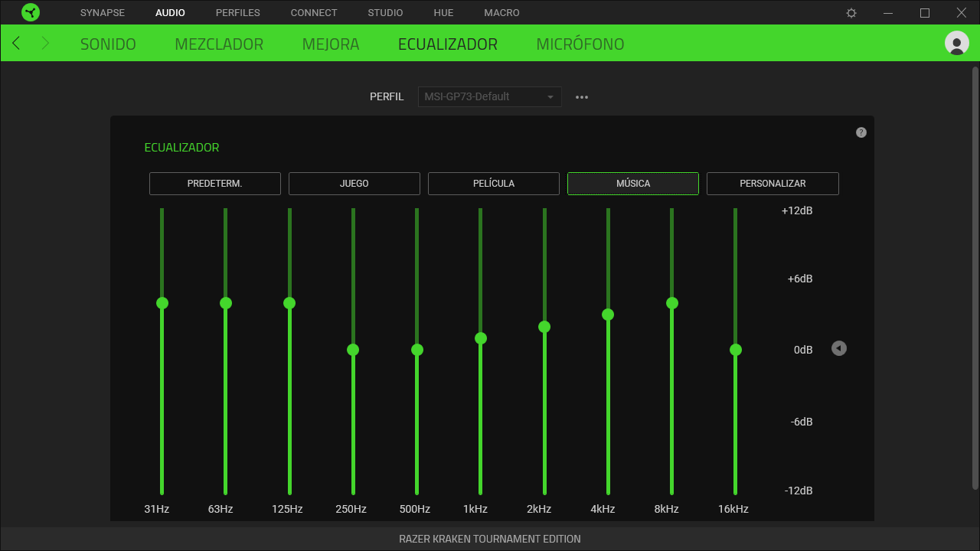Apply the PELÍCULA equalizer preset
Screen dimensions: 980x551
(x=494, y=184)
